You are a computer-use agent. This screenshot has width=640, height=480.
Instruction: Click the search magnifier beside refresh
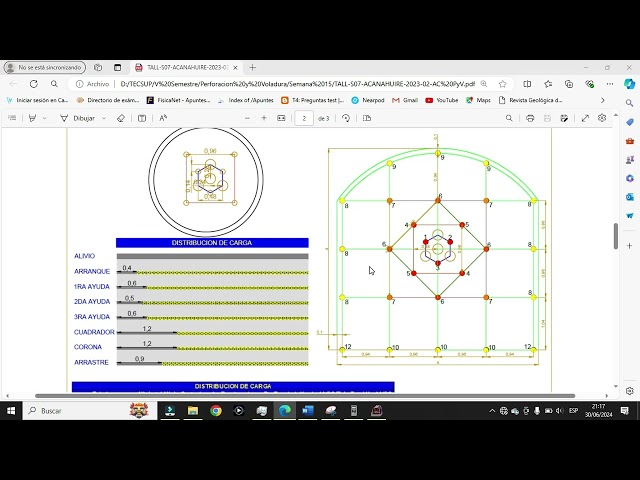click(54, 84)
